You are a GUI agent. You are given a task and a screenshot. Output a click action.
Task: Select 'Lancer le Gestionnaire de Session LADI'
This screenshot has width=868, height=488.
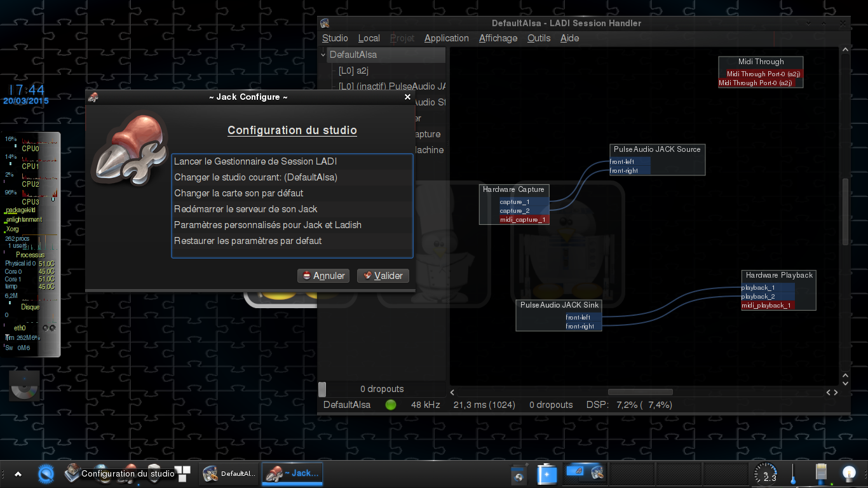(292, 161)
